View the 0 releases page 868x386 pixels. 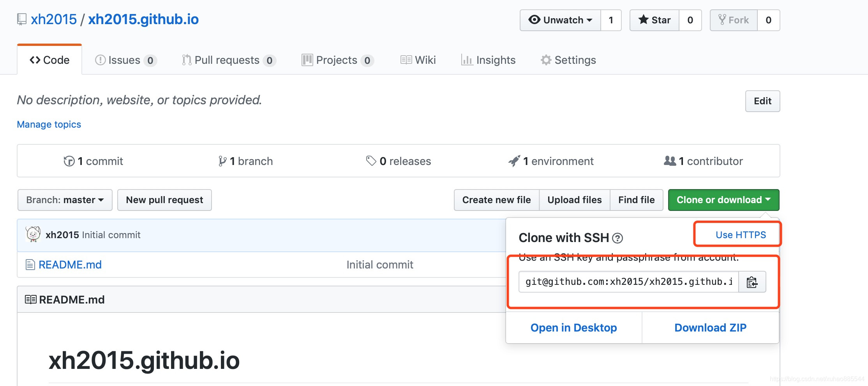click(399, 161)
